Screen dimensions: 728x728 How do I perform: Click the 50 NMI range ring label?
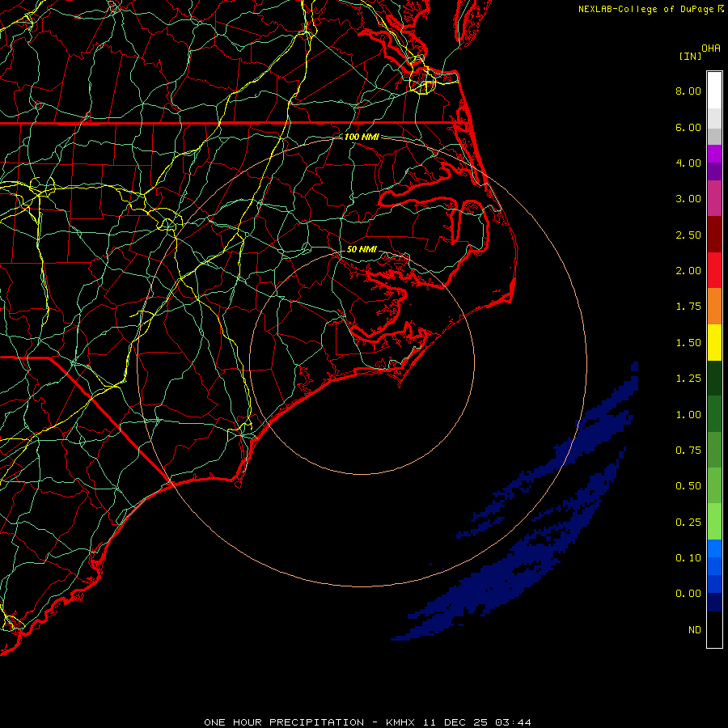tap(362, 249)
